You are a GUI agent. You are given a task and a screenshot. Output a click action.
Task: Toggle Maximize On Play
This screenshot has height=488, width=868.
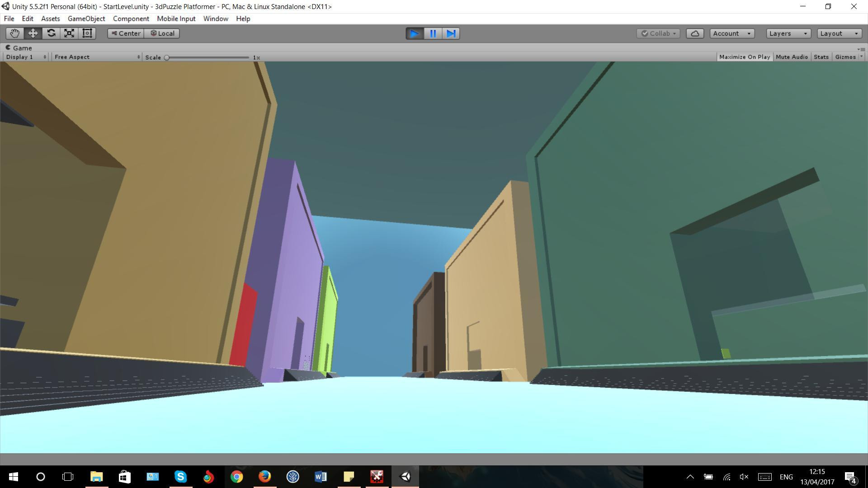[744, 57]
